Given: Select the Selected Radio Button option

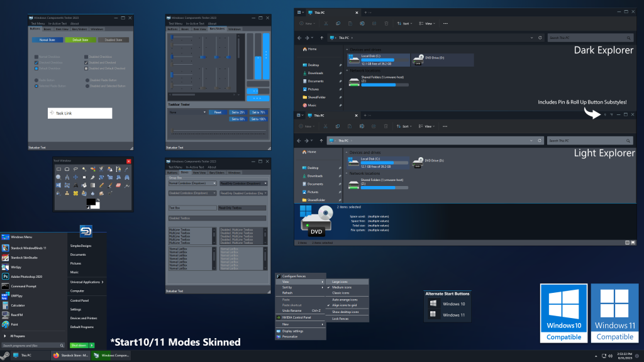Looking at the screenshot, I should [x=36, y=86].
